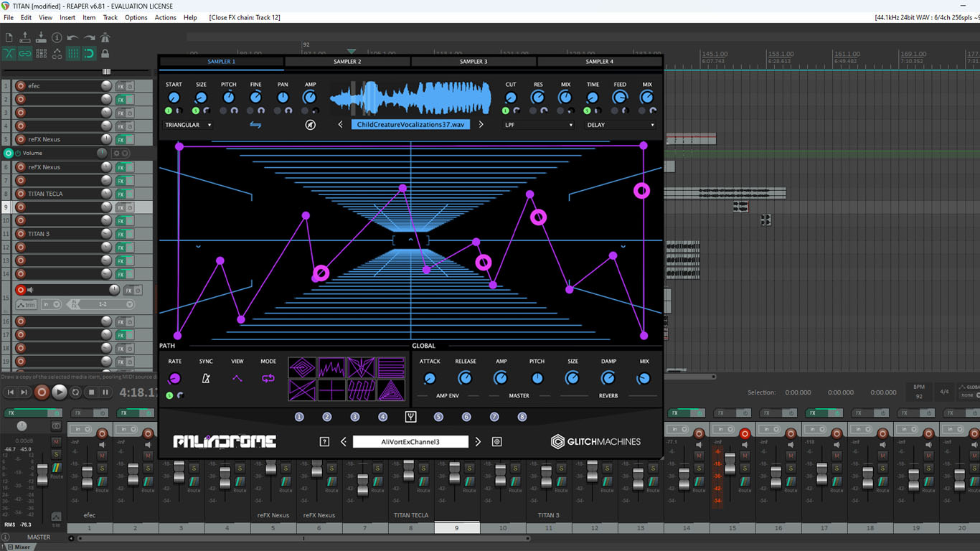The width and height of the screenshot is (980, 551).
Task: Open the Track menu
Action: click(110, 17)
